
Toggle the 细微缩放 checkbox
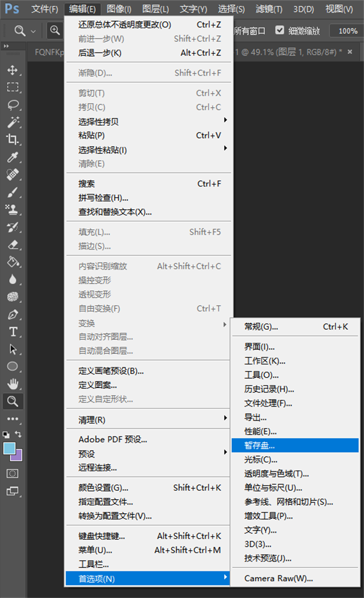click(x=280, y=30)
